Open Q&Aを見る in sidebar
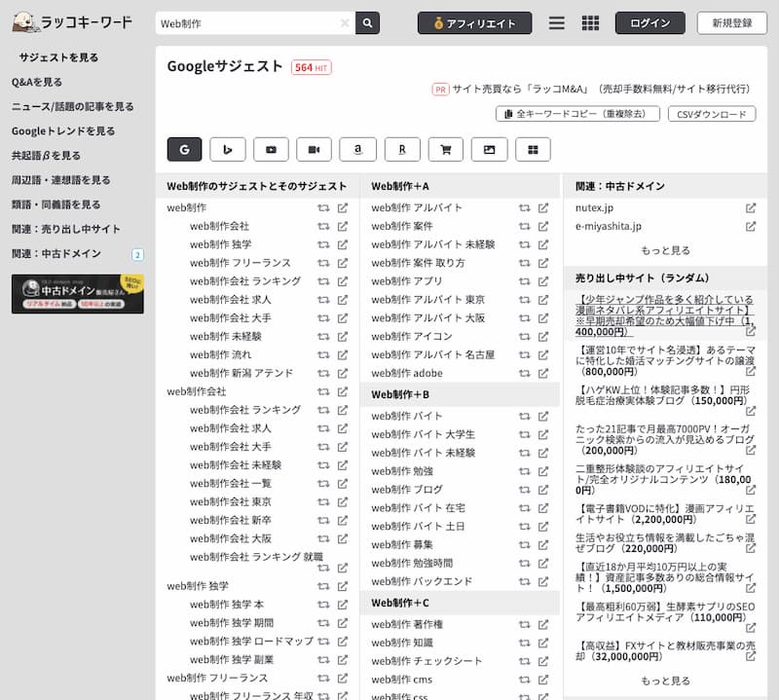 click(37, 82)
